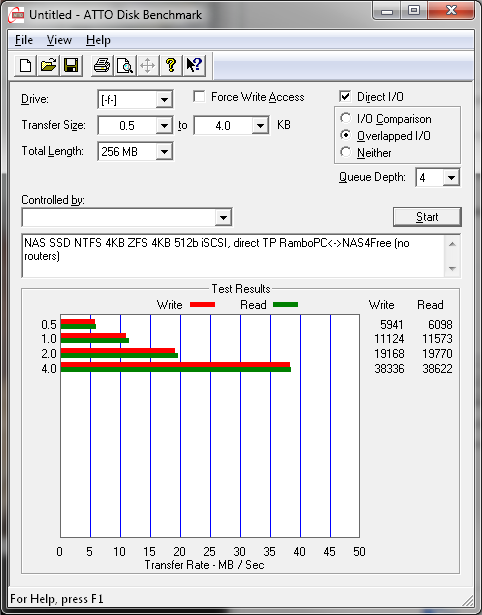Image resolution: width=482 pixels, height=615 pixels.
Task: Select the I/O Comparison radio button
Action: coord(346,118)
